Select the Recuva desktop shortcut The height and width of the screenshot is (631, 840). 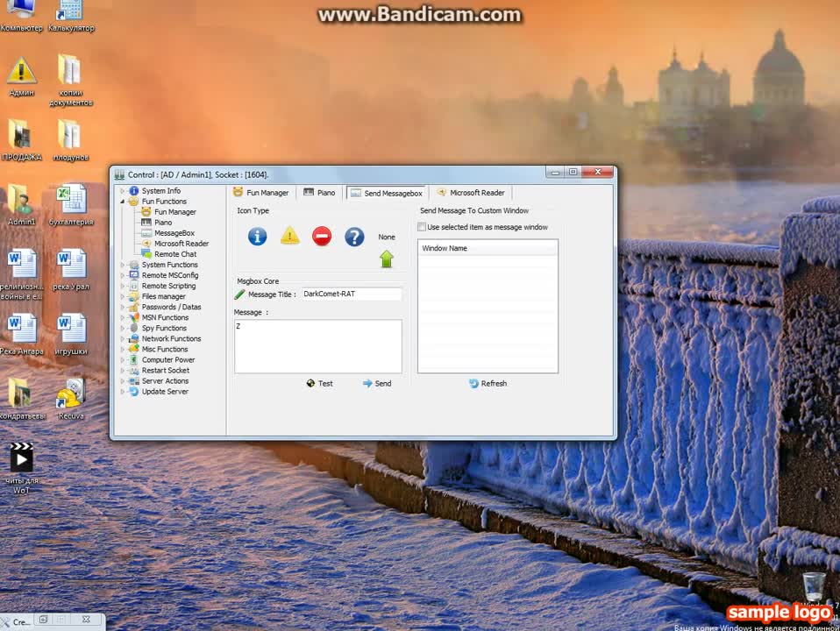[x=71, y=399]
